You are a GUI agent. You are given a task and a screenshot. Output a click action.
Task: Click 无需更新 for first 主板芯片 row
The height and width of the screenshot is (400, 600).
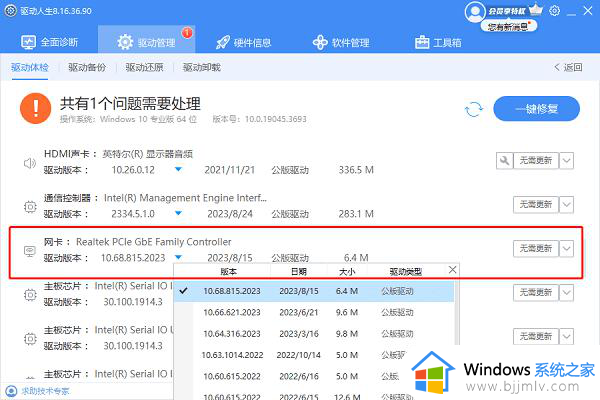[x=536, y=292]
